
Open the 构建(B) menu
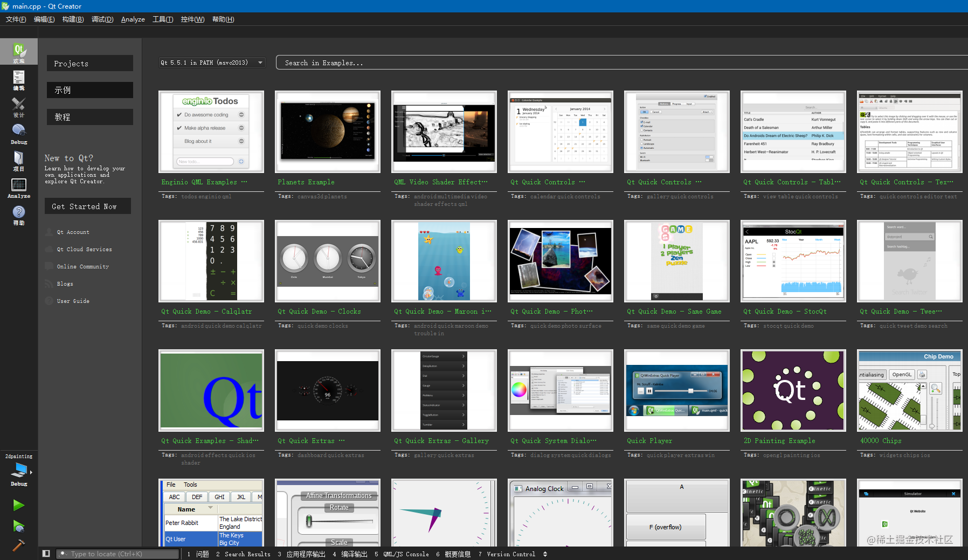(73, 19)
